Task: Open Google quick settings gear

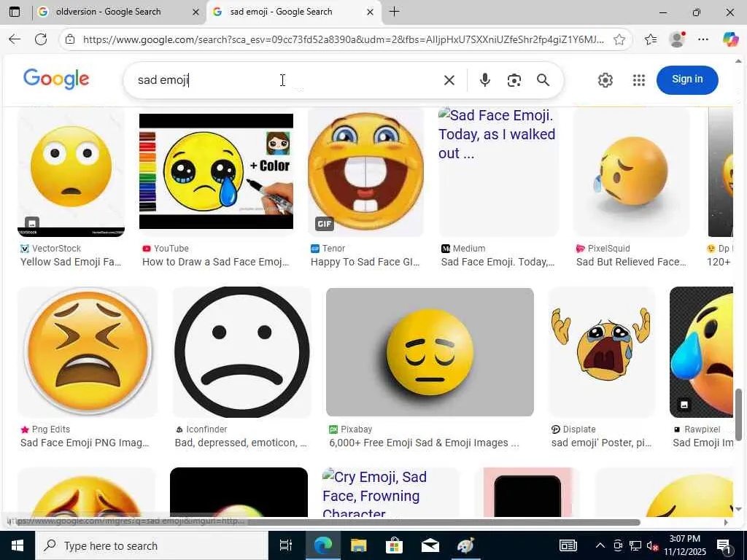Action: point(605,80)
